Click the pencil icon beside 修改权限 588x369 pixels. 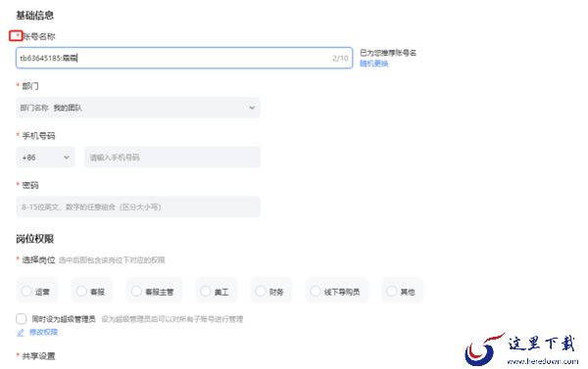(x=21, y=332)
